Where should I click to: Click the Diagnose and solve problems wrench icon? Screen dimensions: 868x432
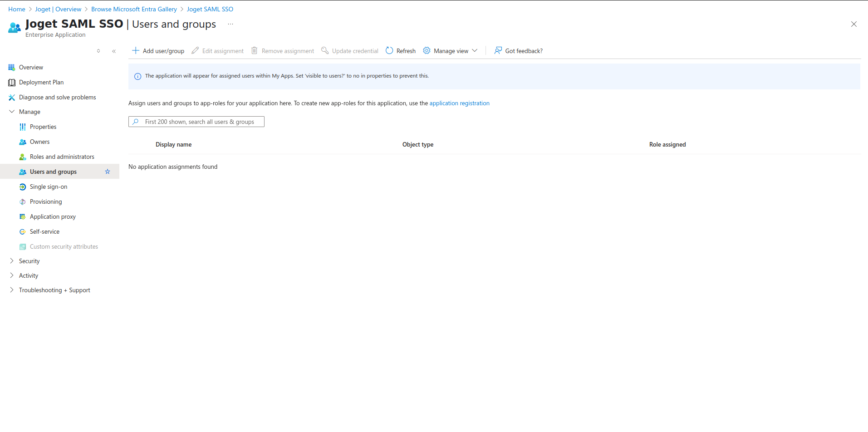12,97
